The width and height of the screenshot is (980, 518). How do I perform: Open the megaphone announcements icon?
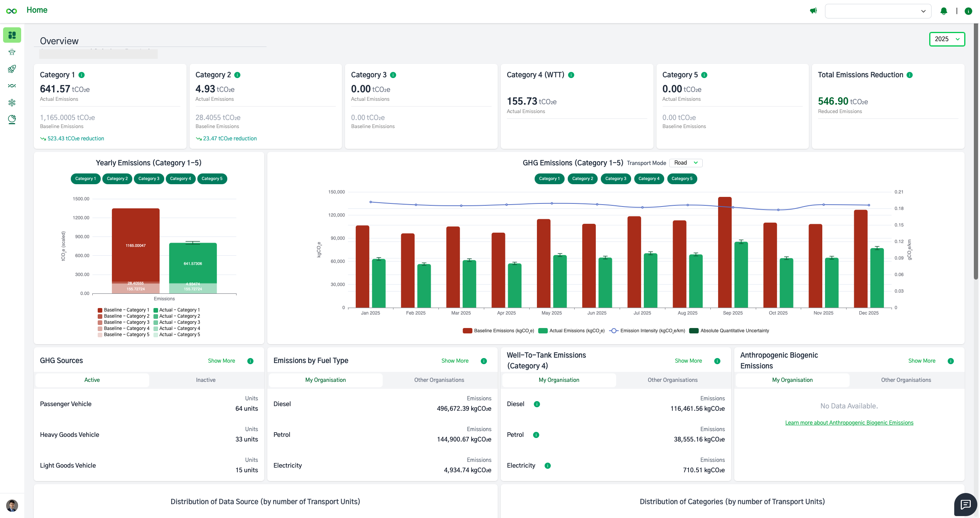pos(813,11)
